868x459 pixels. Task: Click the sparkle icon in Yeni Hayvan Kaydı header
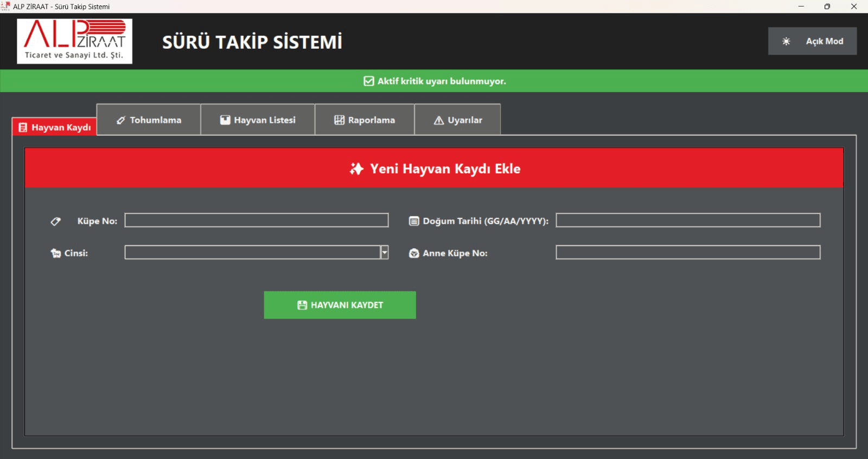coord(356,169)
